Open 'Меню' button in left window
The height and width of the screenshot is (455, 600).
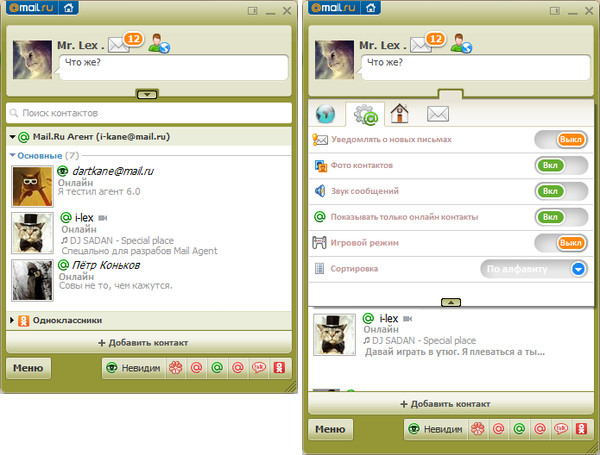click(28, 368)
